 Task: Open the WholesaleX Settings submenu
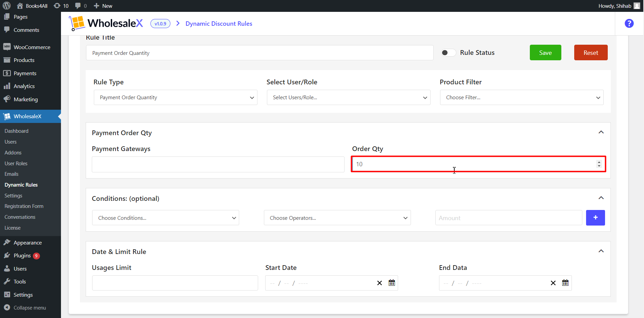[13, 196]
